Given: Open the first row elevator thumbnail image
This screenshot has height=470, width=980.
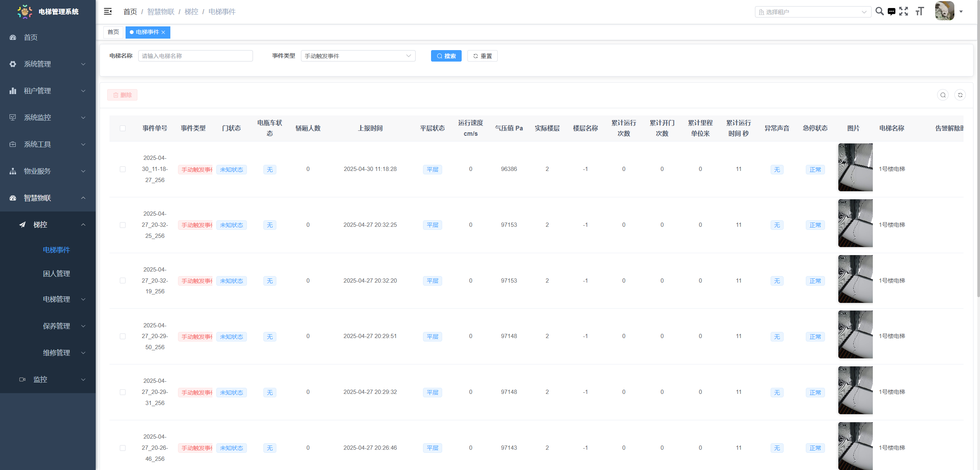Looking at the screenshot, I should pyautogui.click(x=855, y=167).
